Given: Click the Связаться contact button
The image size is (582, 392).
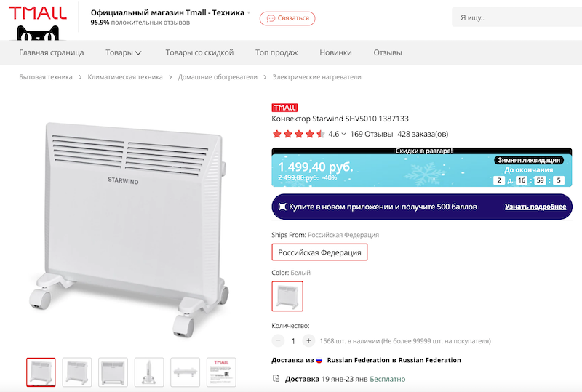Looking at the screenshot, I should click(287, 18).
